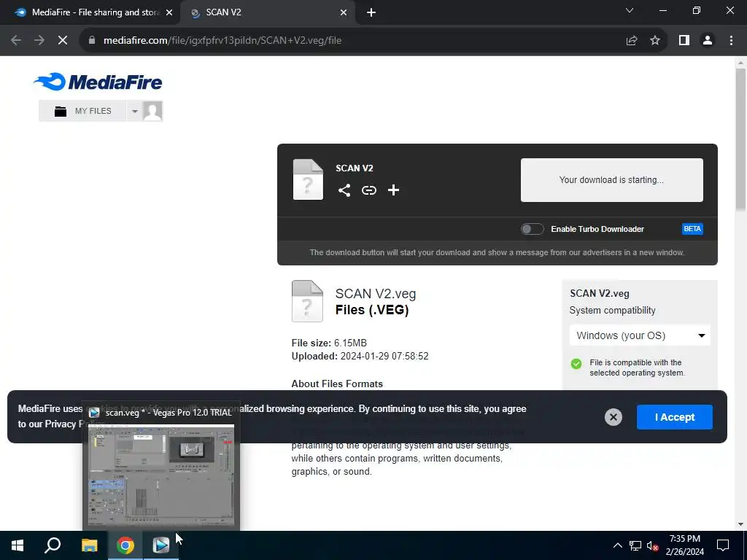
Task: Expand the MY FILES dropdown arrow
Action: 134,111
